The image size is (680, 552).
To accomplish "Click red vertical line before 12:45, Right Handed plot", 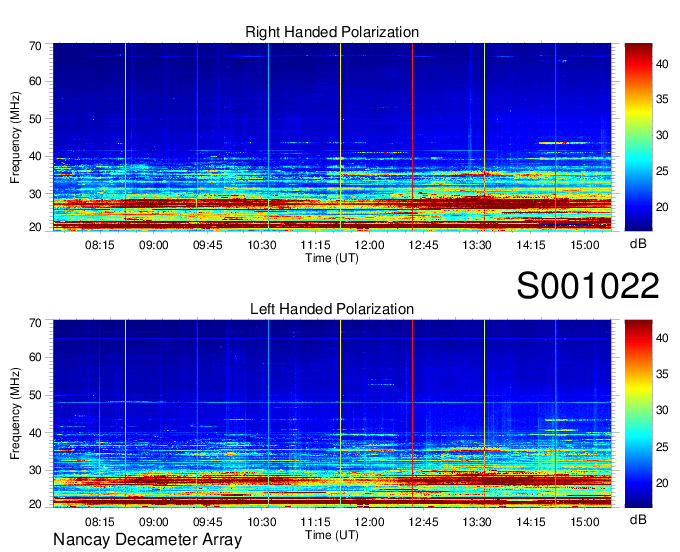I will (x=412, y=137).
